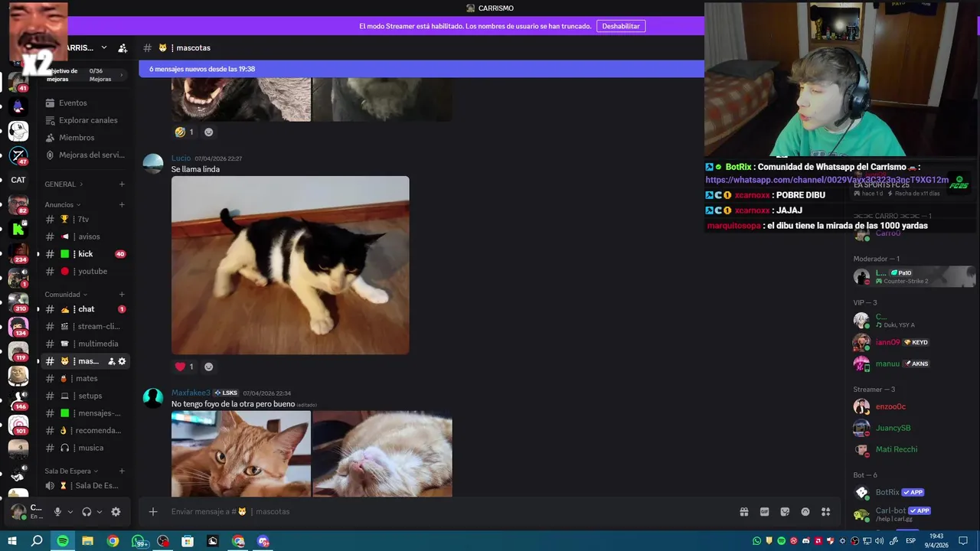Click the message attachment plus button

153,511
